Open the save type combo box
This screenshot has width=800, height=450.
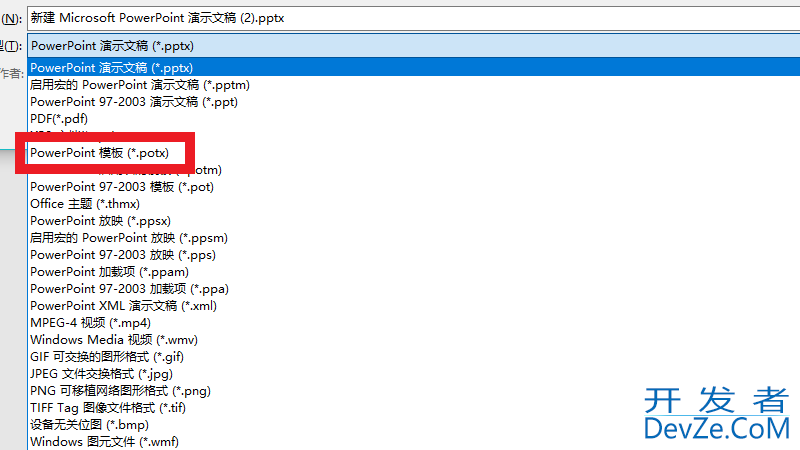click(x=413, y=46)
